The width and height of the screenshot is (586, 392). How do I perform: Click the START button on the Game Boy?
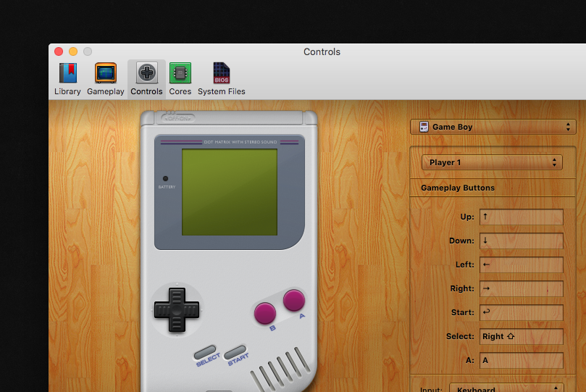(235, 352)
